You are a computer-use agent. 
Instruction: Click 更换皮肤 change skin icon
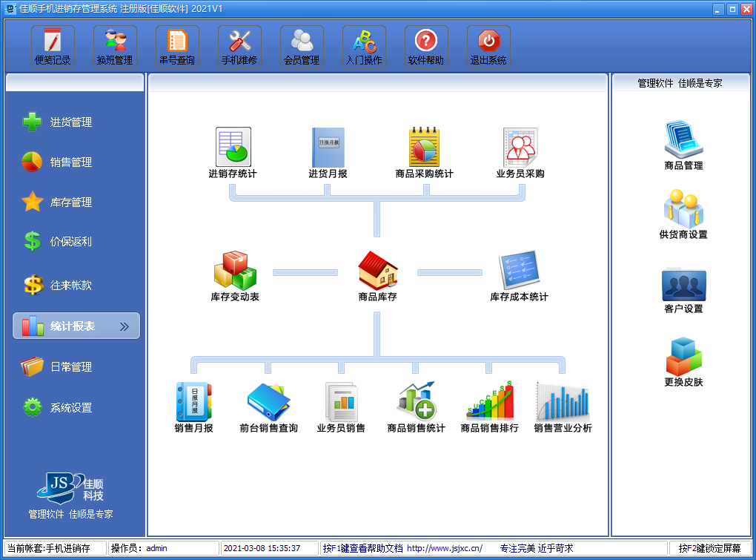pyautogui.click(x=683, y=362)
